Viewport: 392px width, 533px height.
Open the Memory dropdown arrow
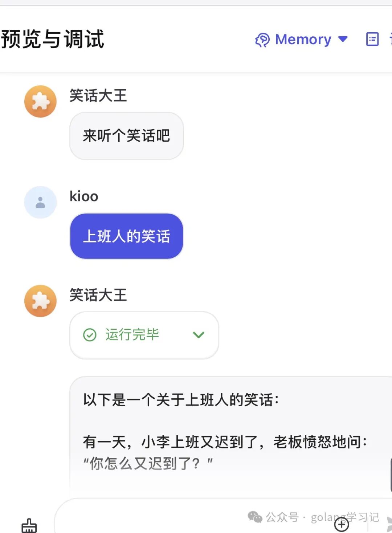[x=343, y=39]
